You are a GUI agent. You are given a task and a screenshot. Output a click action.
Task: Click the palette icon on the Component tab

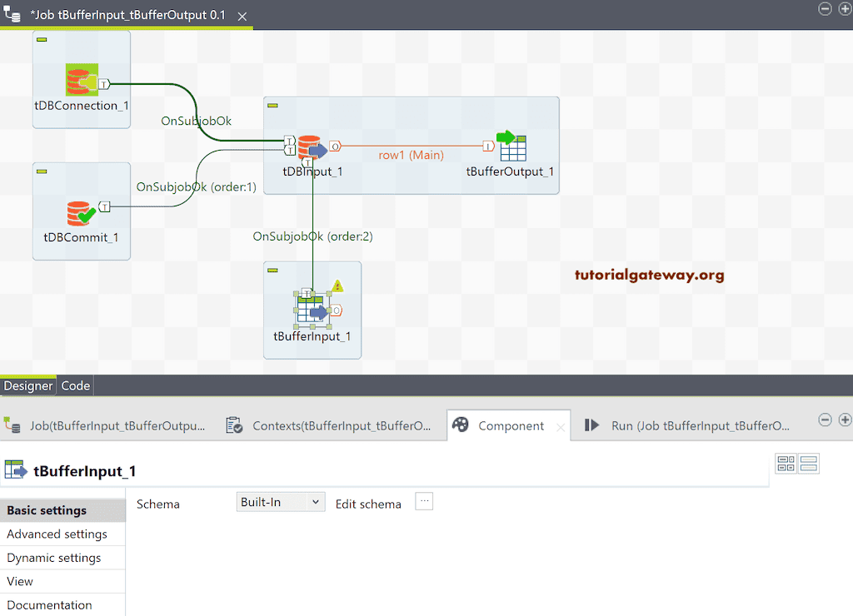(461, 425)
